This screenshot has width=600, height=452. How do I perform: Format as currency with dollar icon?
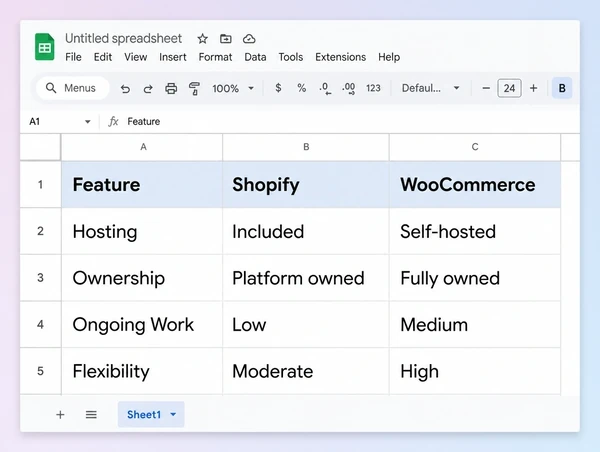[278, 88]
